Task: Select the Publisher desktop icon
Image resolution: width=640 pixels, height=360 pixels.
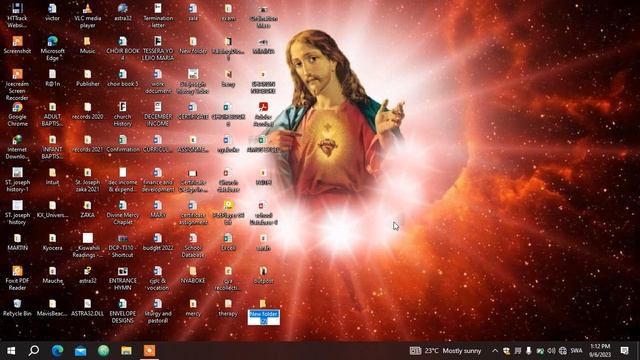Action: 87,78
